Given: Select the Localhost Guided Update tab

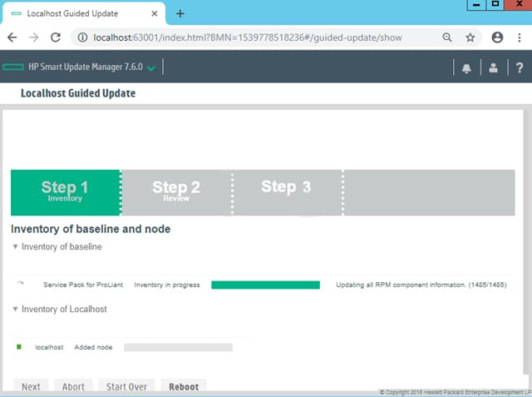Looking at the screenshot, I should pyautogui.click(x=83, y=13).
